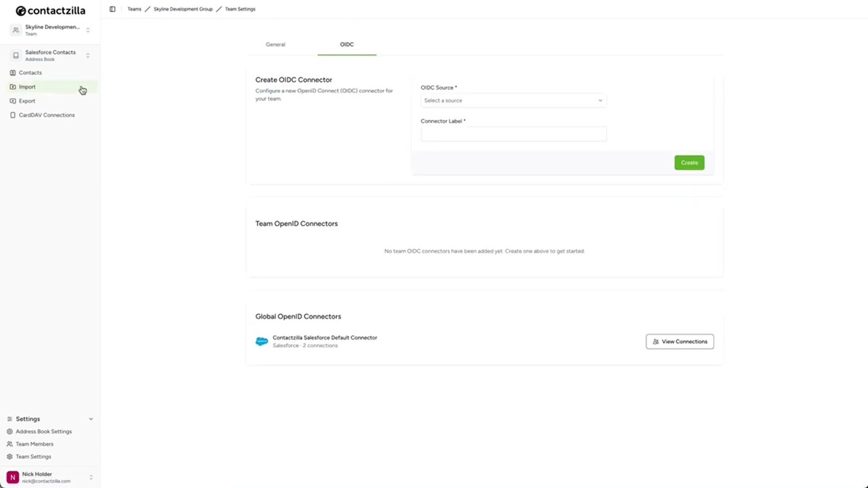
Task: Click the Address Book Settings gear icon
Action: 9,432
